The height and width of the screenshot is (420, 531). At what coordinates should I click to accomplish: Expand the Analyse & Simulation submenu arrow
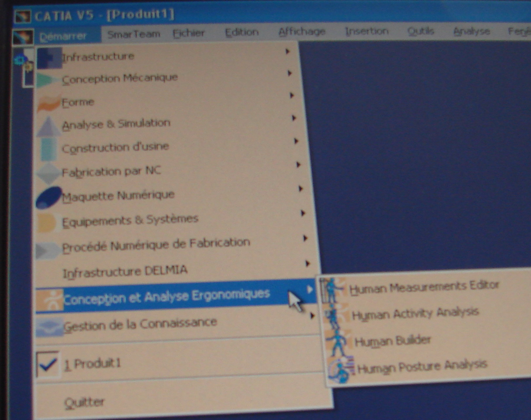(294, 118)
